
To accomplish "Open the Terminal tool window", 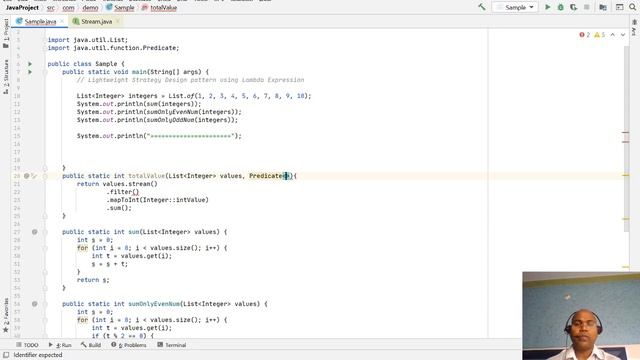I will click(172, 345).
